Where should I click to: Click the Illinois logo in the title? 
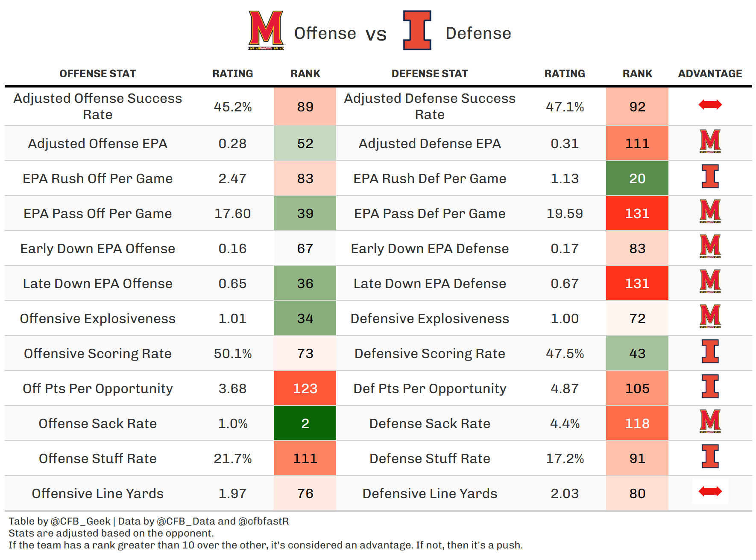tap(417, 30)
